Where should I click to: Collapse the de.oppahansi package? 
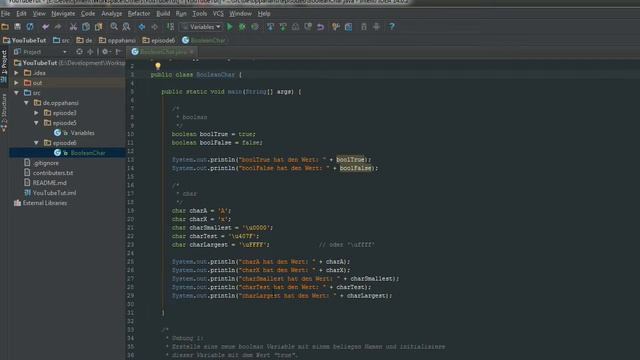[27, 103]
